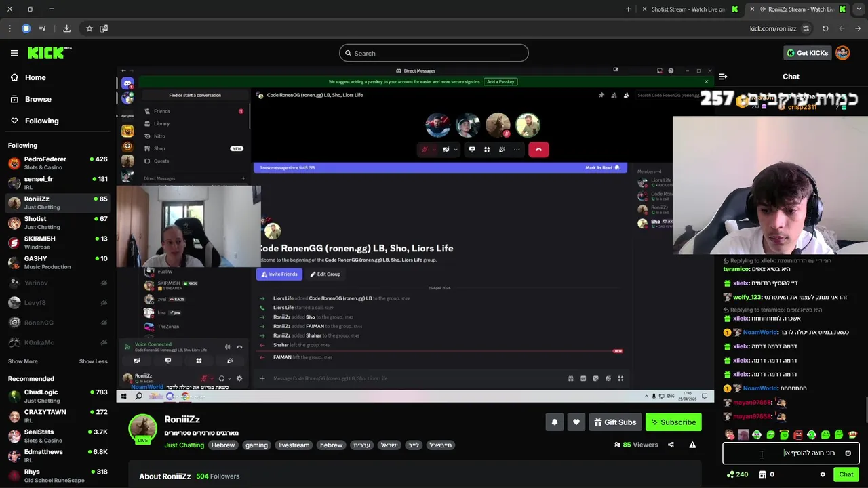Click the kick.com/roniiizz address bar

point(772,28)
